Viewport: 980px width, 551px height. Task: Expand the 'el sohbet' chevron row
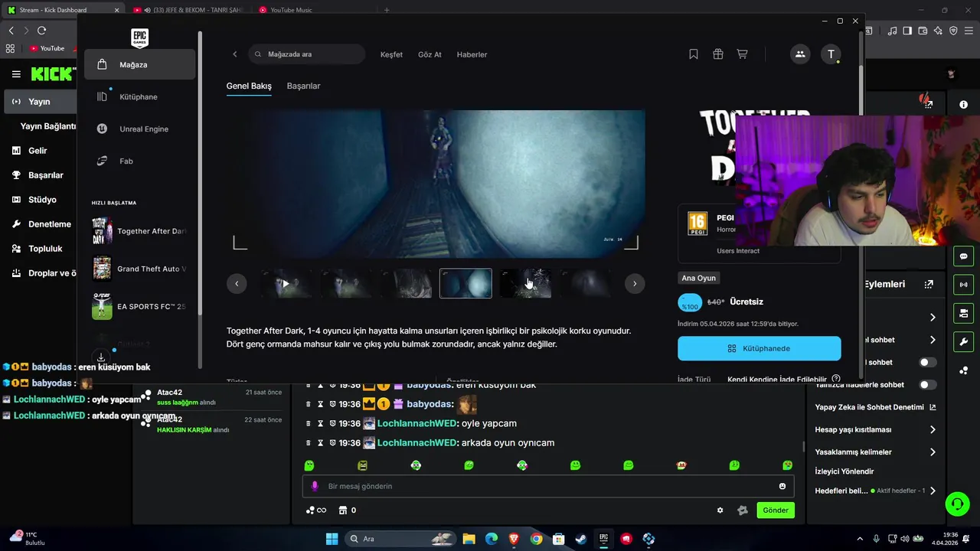click(x=933, y=340)
